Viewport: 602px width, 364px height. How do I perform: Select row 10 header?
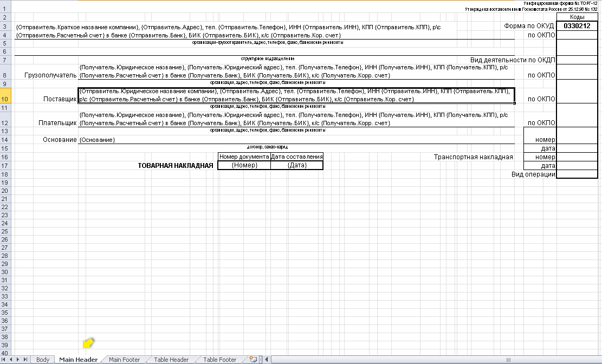point(4,99)
